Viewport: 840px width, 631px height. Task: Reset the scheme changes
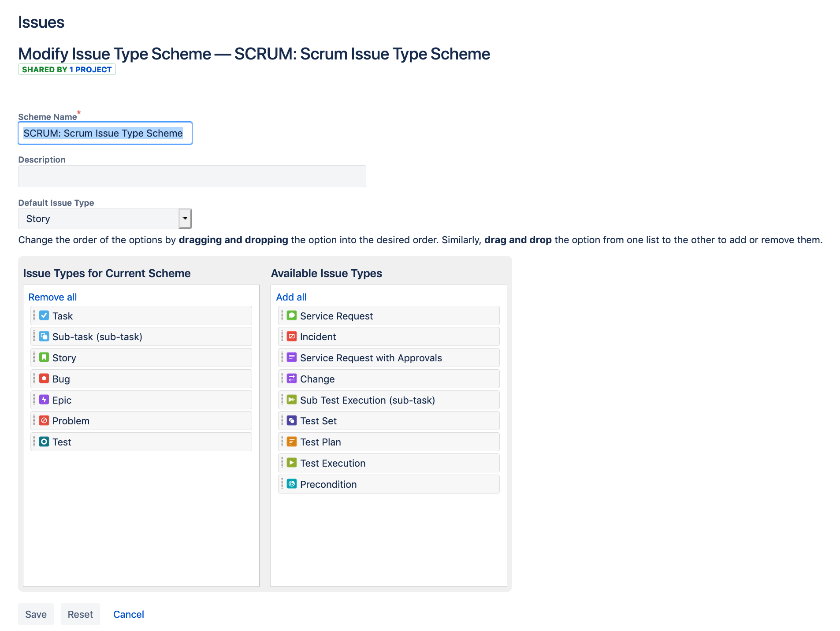[80, 614]
